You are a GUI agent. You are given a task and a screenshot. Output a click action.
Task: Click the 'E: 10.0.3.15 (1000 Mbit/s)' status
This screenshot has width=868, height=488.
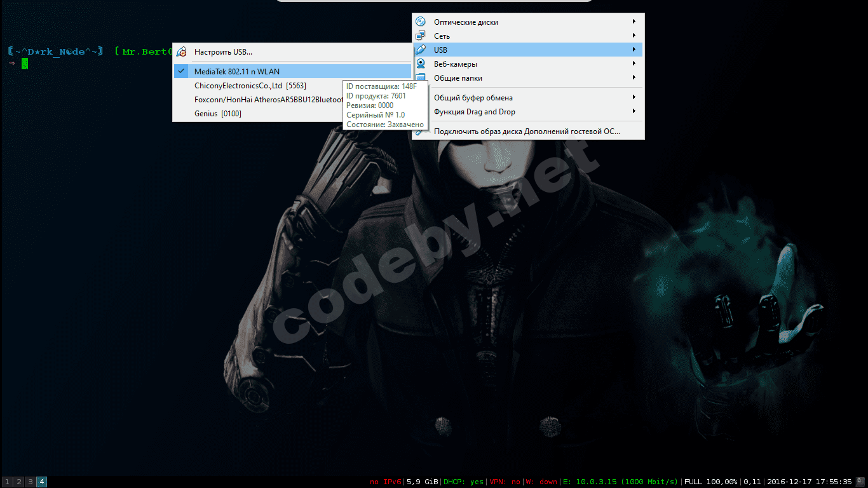pyautogui.click(x=620, y=482)
